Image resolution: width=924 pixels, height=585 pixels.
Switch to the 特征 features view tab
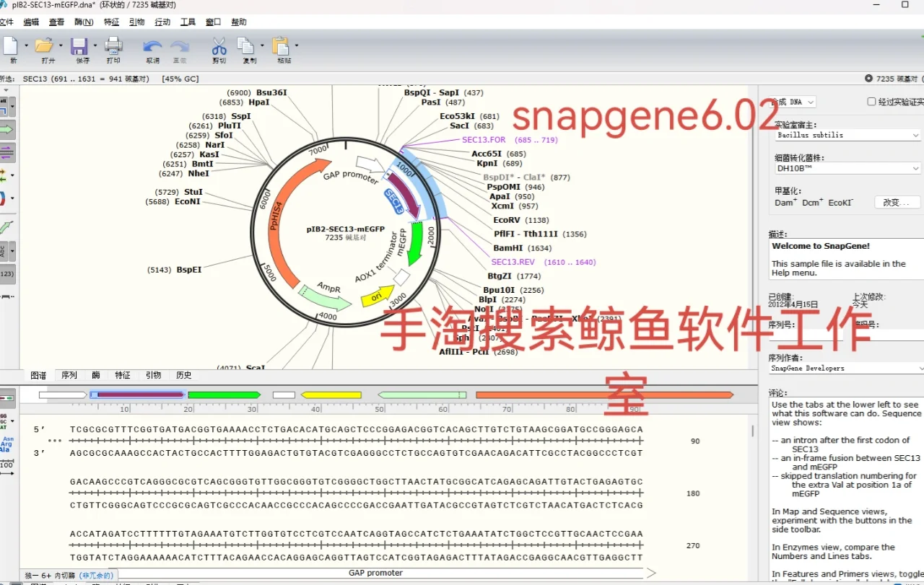tap(123, 375)
